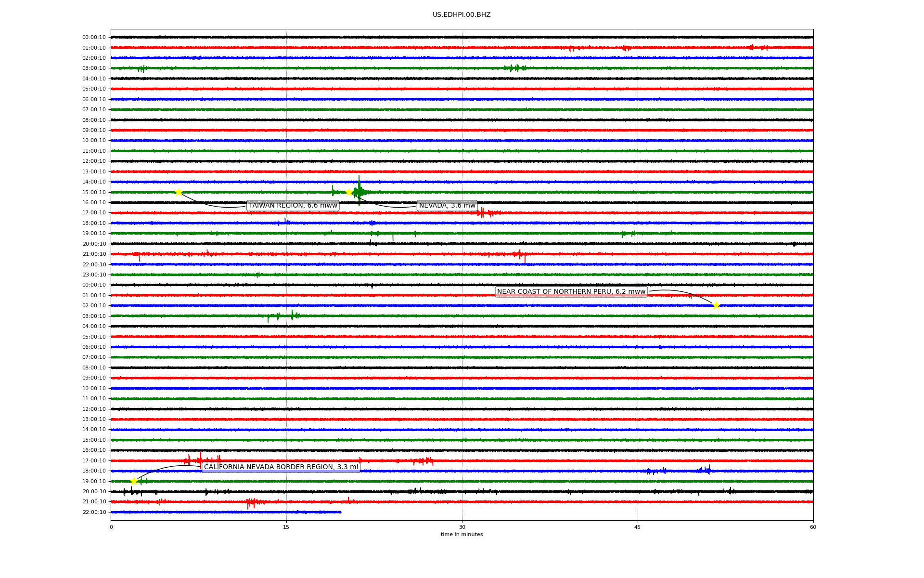Click CALIFORNIA-NEVADA BORDER REGION, 3.3 ml label
Image resolution: width=924 pixels, height=578 pixels.
tap(281, 467)
